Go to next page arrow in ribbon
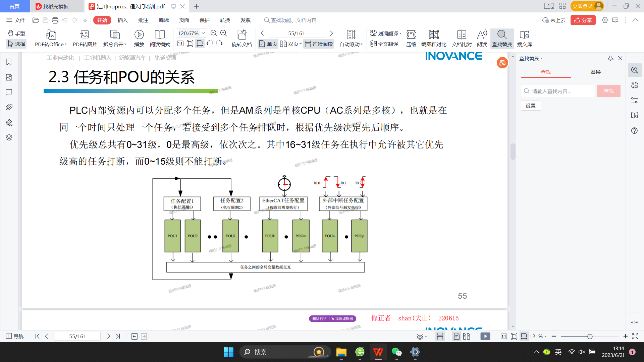Image resolution: width=644 pixels, height=362 pixels. (331, 33)
